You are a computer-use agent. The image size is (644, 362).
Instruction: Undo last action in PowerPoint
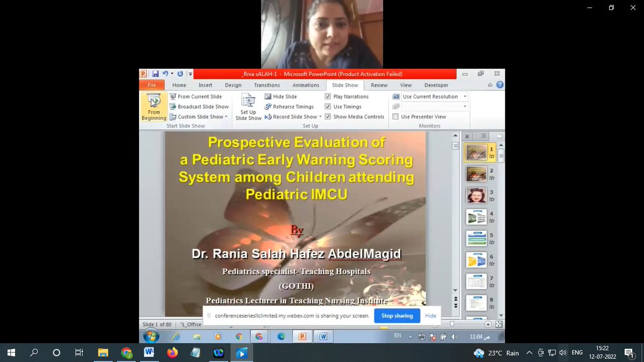(166, 74)
